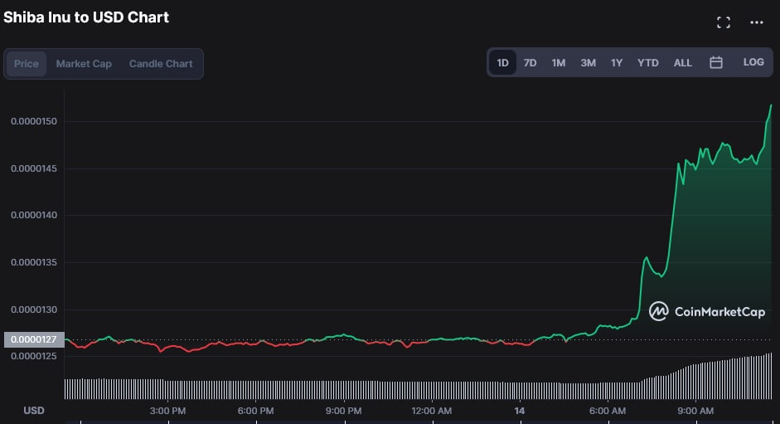Viewport: 780px width, 424px height.
Task: Switch to the Candle Chart tab
Action: click(160, 64)
